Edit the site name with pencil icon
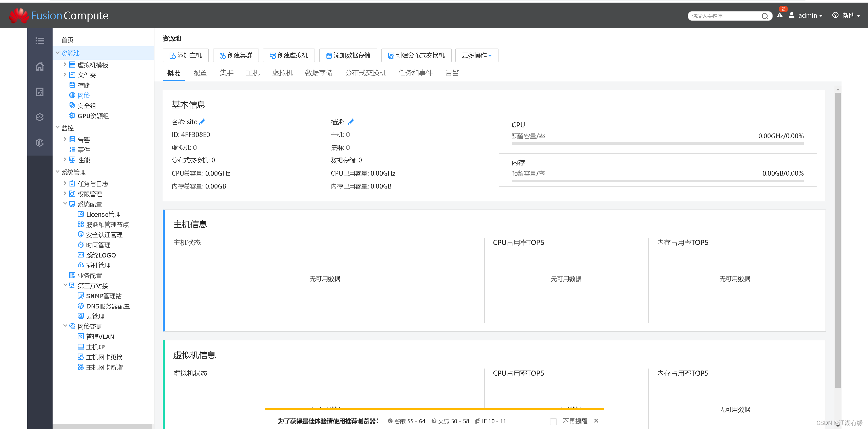 pyautogui.click(x=202, y=122)
